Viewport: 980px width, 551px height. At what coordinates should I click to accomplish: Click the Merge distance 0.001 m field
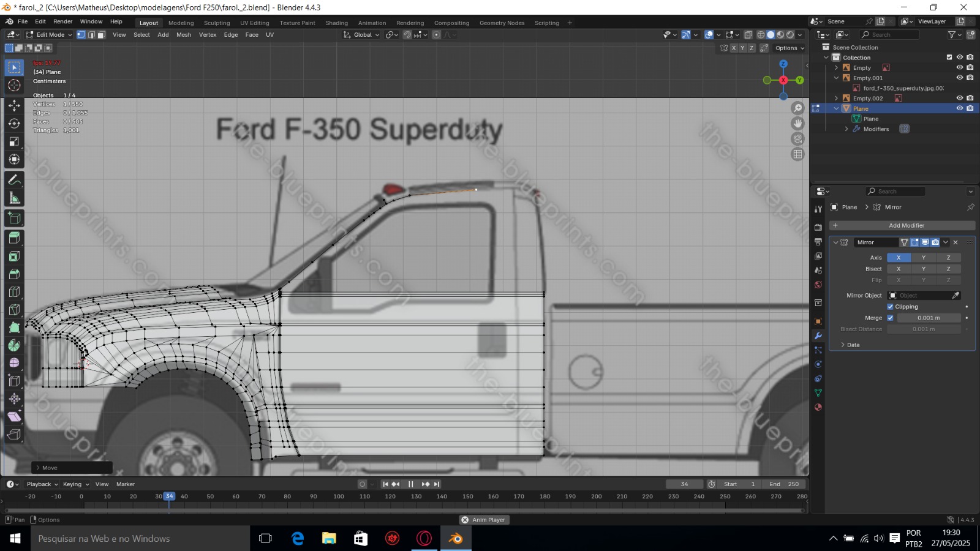(x=929, y=318)
